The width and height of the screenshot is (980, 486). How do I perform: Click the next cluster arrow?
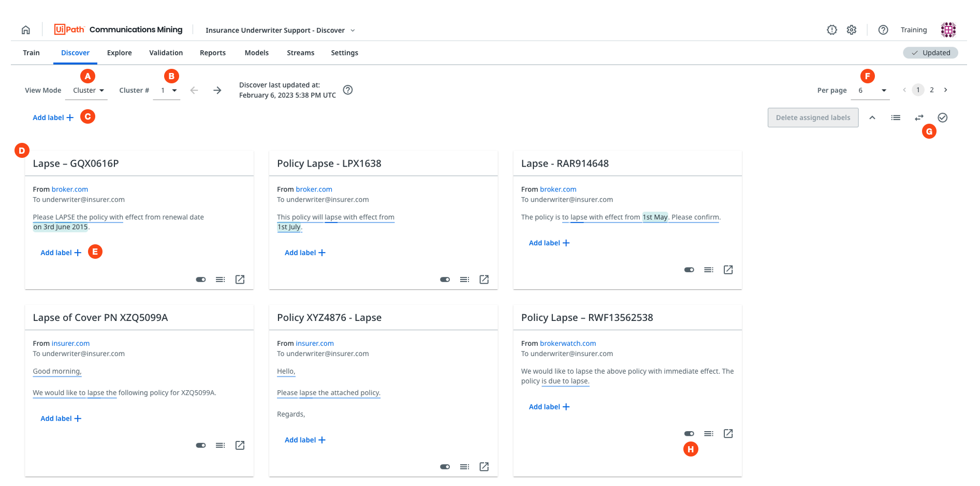pos(217,91)
